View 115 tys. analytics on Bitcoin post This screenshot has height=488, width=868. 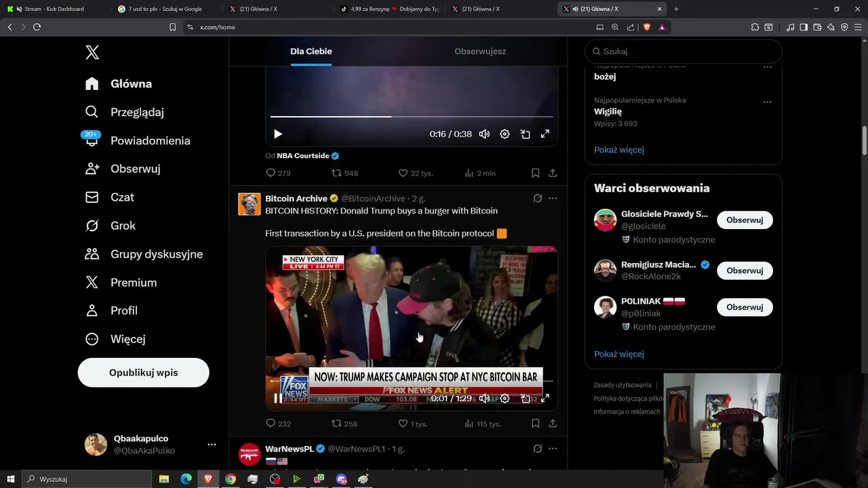[482, 424]
